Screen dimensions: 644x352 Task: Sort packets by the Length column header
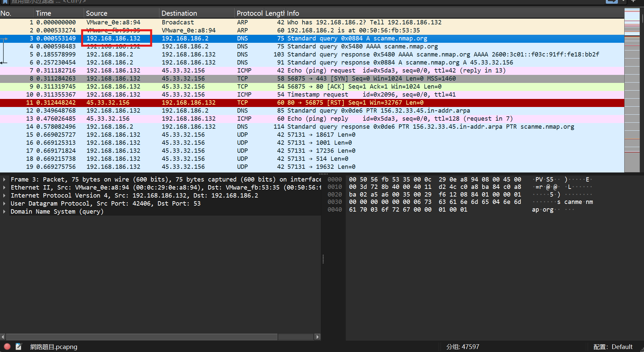[x=275, y=13]
